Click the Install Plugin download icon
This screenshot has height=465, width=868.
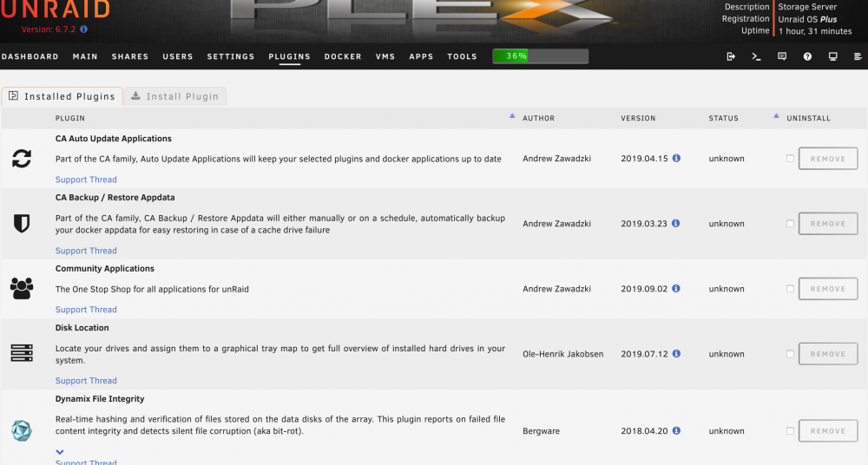[x=135, y=95]
